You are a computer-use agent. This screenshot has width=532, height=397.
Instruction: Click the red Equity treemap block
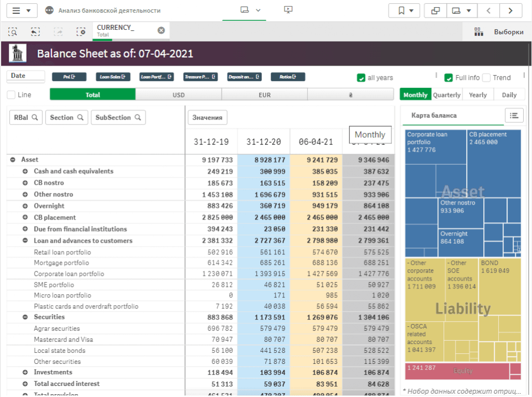click(463, 370)
